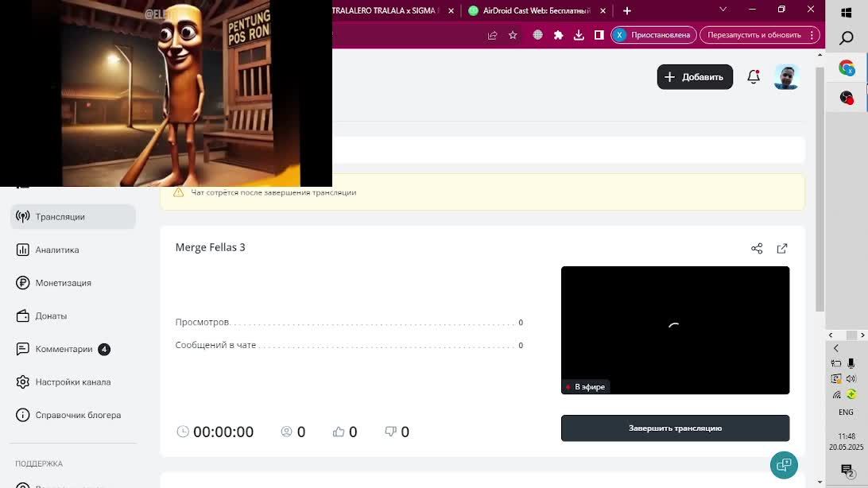Click the Монетизация ruble coin icon
Image resolution: width=868 pixels, height=488 pixels.
(x=23, y=283)
